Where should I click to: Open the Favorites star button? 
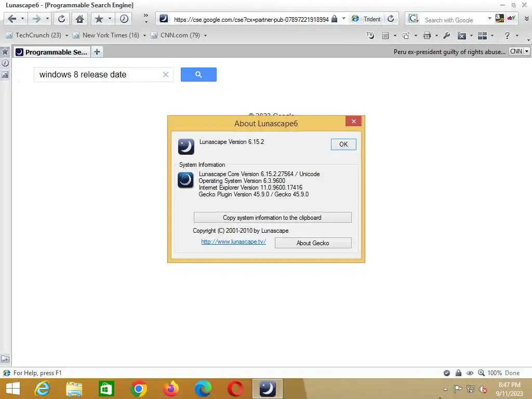[x=99, y=19]
